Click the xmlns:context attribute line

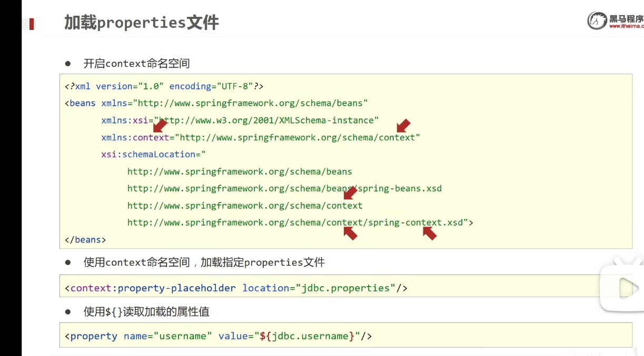pyautogui.click(x=261, y=137)
